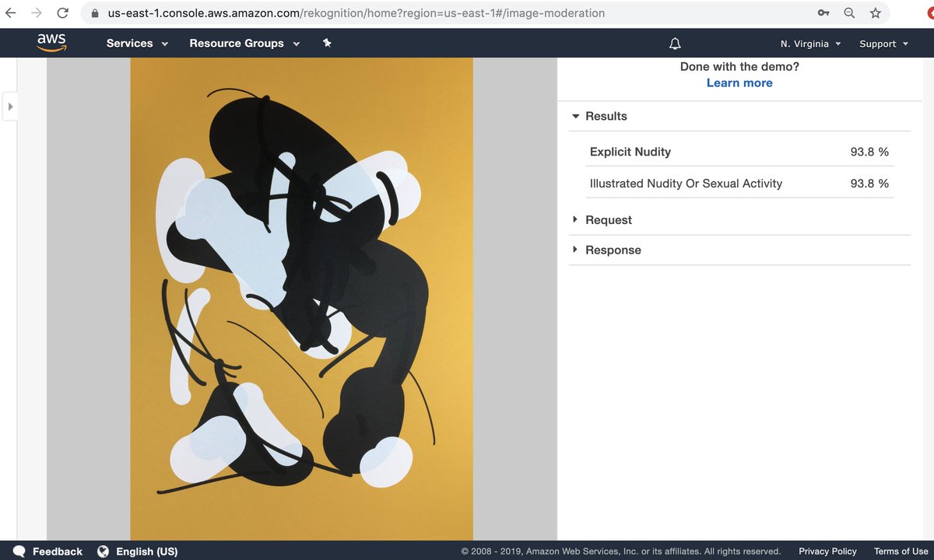
Task: Reload the page with the refresh icon
Action: (62, 13)
